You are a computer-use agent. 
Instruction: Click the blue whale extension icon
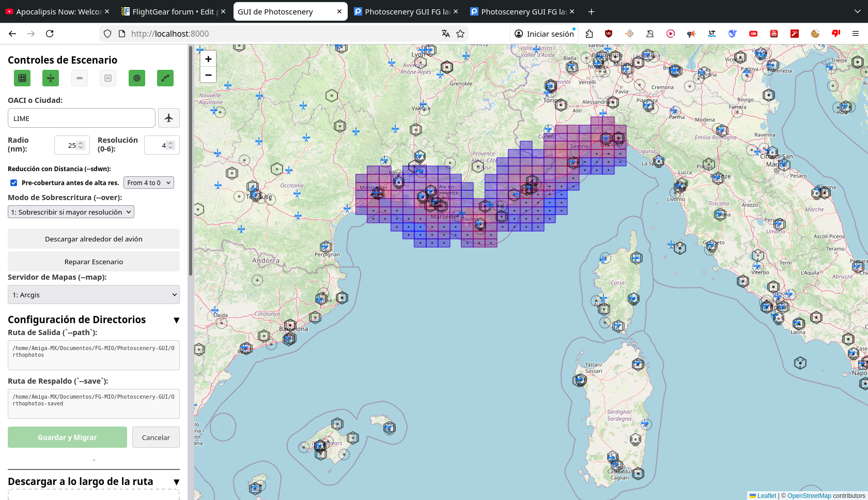click(x=733, y=34)
